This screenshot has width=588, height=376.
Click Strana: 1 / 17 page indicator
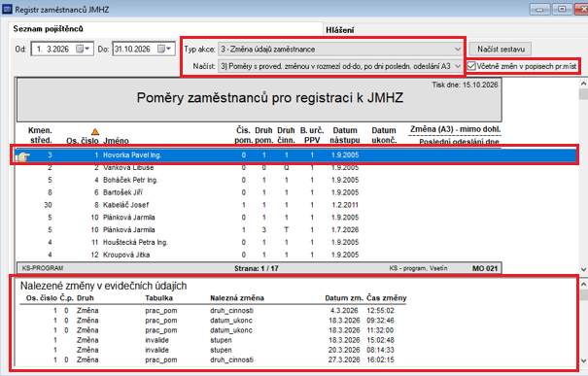pos(257,268)
